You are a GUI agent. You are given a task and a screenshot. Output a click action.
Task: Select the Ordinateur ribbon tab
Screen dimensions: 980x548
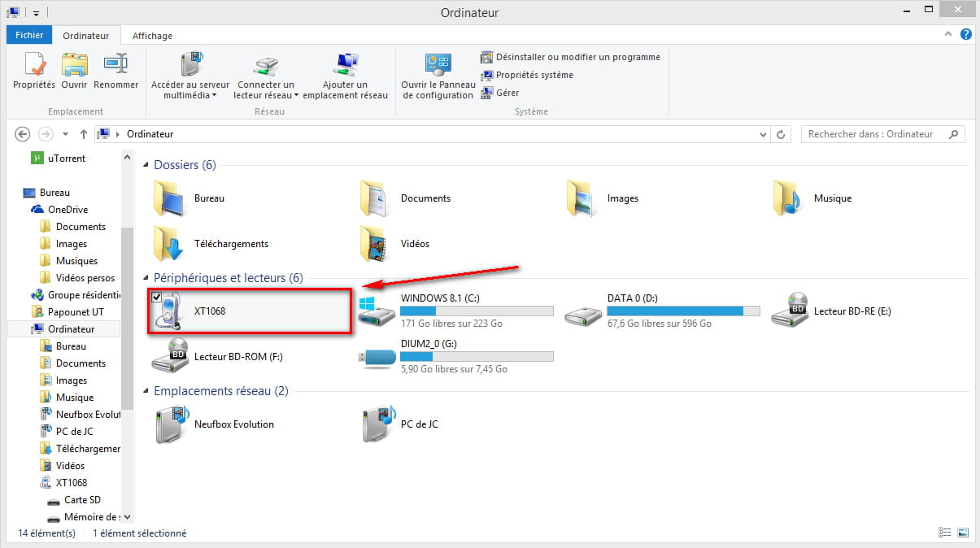click(x=86, y=35)
